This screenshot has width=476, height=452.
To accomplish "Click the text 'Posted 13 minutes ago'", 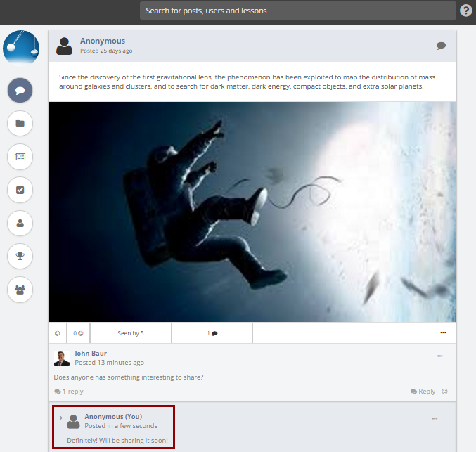I will tap(110, 363).
